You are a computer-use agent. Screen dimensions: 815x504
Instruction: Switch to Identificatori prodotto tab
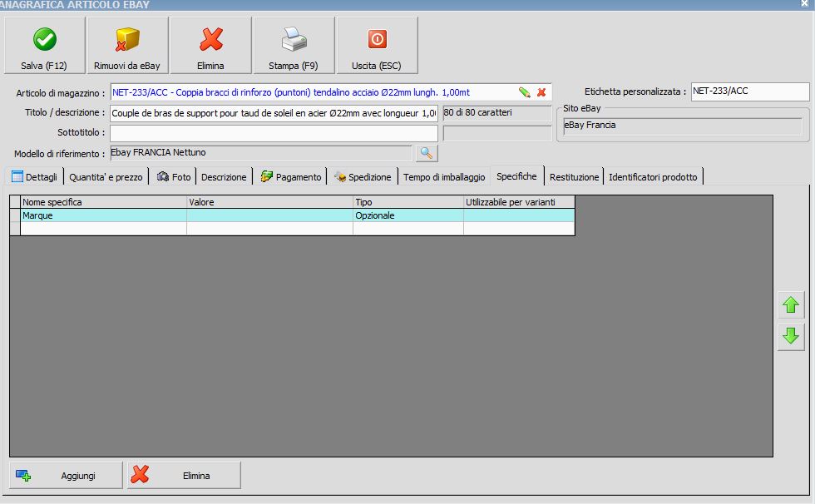click(653, 177)
